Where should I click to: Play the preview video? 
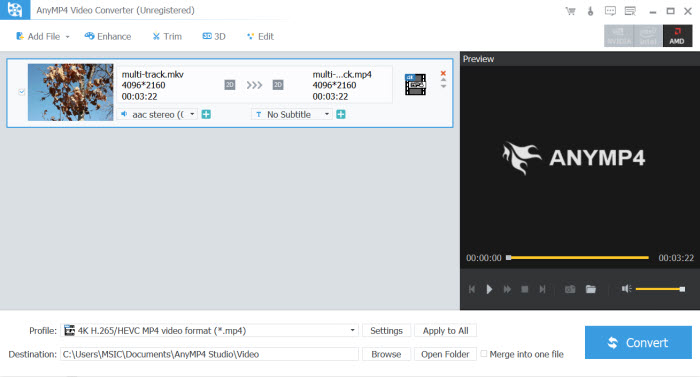coord(489,289)
